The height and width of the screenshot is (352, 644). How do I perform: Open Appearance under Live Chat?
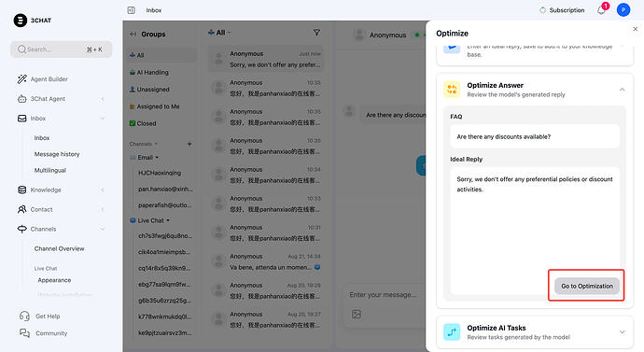pyautogui.click(x=54, y=280)
